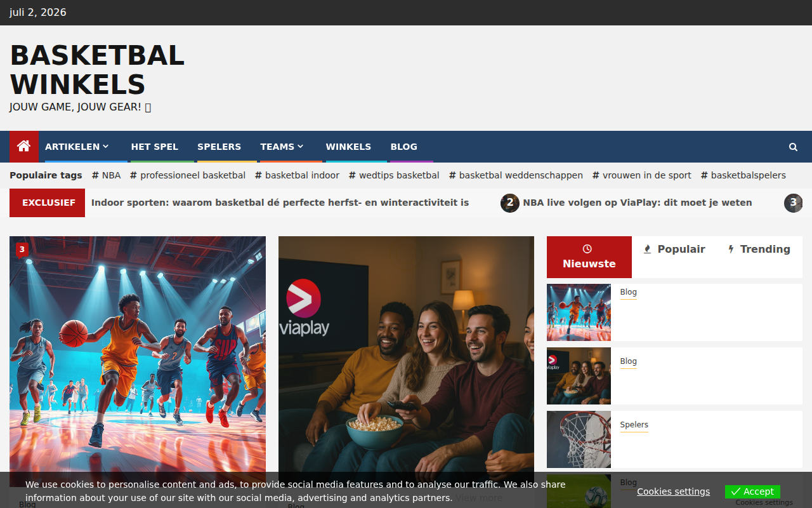Expand the Artikelen dropdown menu
This screenshot has width=812, height=508.
pos(77,147)
